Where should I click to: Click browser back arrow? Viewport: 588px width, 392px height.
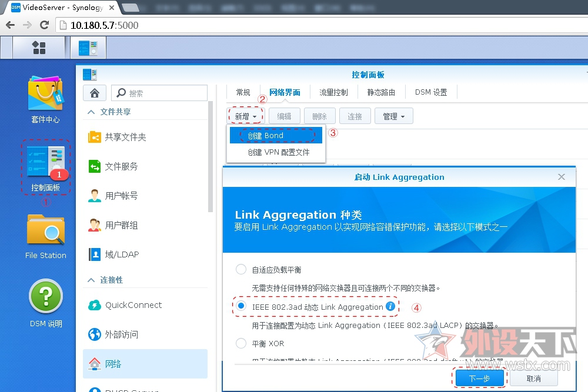point(11,25)
